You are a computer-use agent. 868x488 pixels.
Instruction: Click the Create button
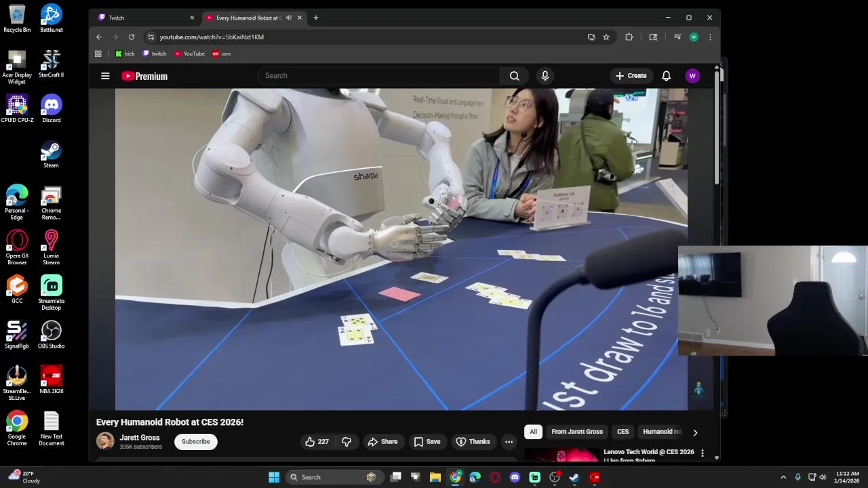(631, 76)
